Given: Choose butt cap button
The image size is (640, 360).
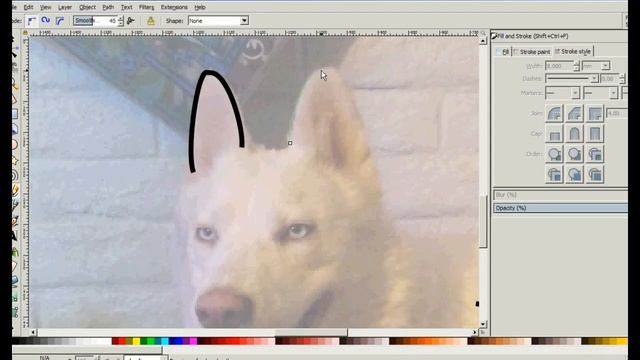Looking at the screenshot, I should (554, 134).
